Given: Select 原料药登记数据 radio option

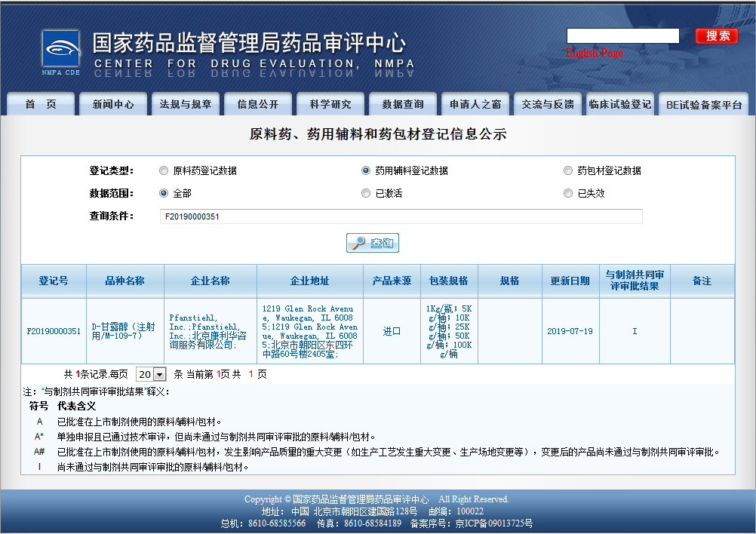Looking at the screenshot, I should (x=164, y=171).
